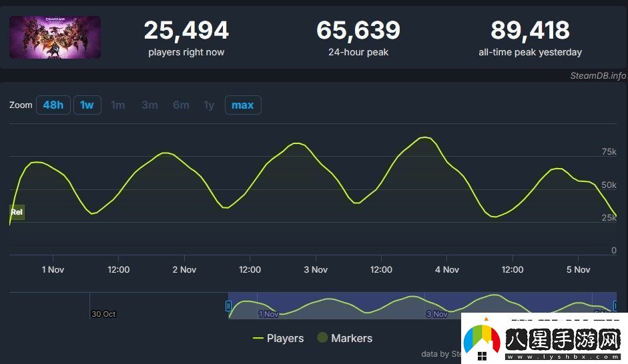The image size is (628, 364).
Task: Toggle the Players series in legend
Action: click(x=278, y=338)
